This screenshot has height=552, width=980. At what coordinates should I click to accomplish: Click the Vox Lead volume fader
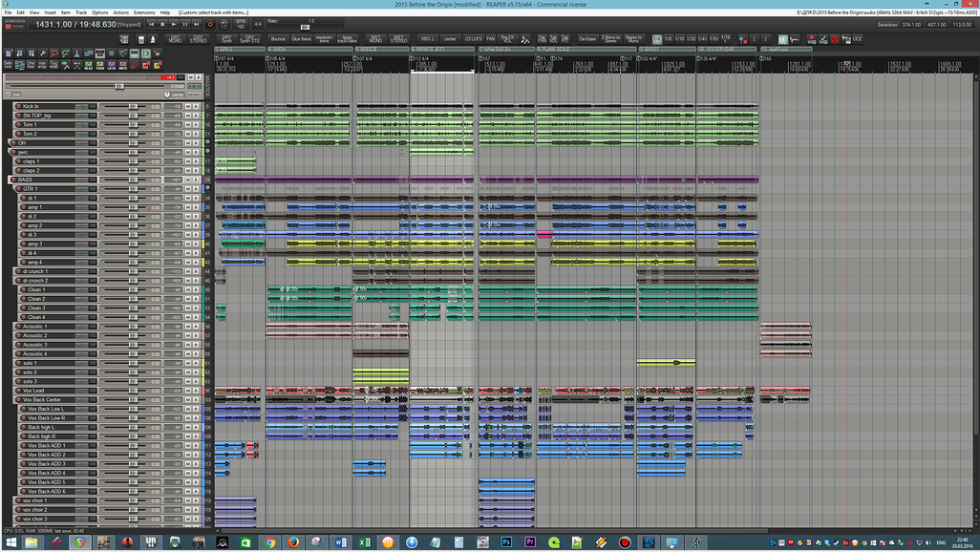click(x=133, y=390)
